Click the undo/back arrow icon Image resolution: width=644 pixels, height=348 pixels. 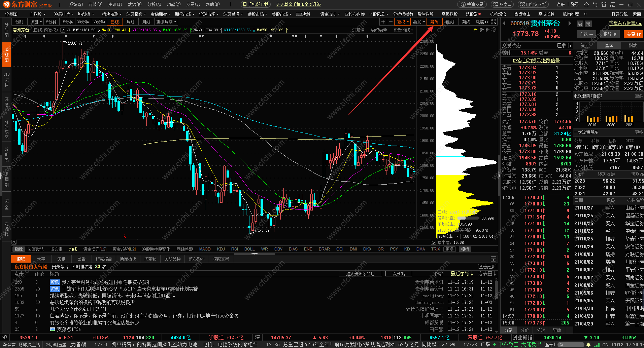pyautogui.click(x=595, y=4)
